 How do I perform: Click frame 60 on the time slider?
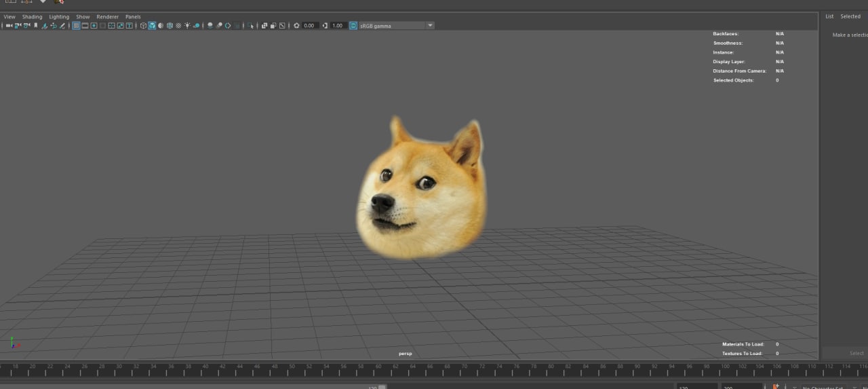tap(378, 369)
